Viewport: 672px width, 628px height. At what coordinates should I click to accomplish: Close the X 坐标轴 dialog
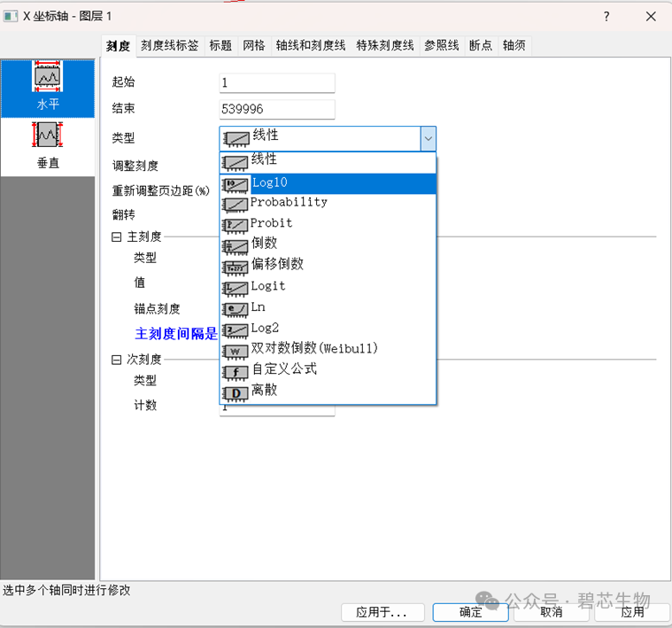[651, 16]
